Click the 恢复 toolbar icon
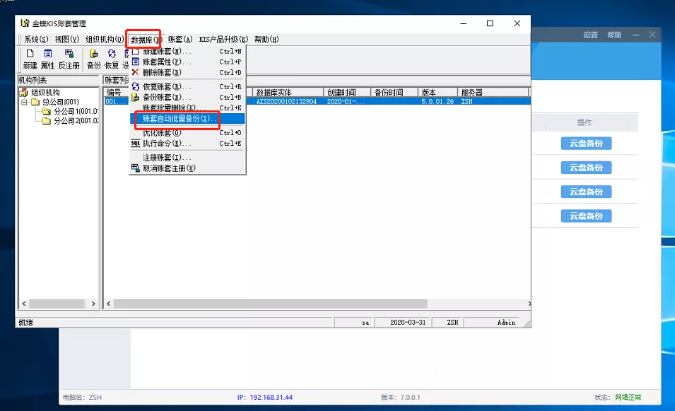This screenshot has width=675, height=411. (x=111, y=59)
